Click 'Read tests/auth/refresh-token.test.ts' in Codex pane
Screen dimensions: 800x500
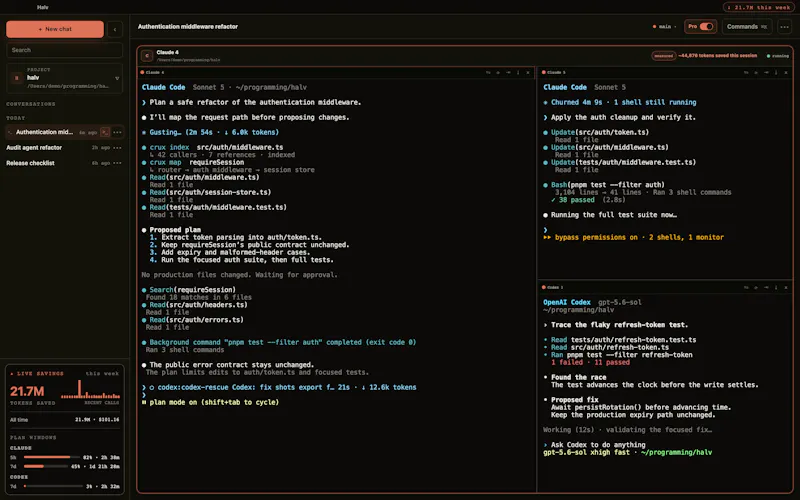tap(620, 340)
